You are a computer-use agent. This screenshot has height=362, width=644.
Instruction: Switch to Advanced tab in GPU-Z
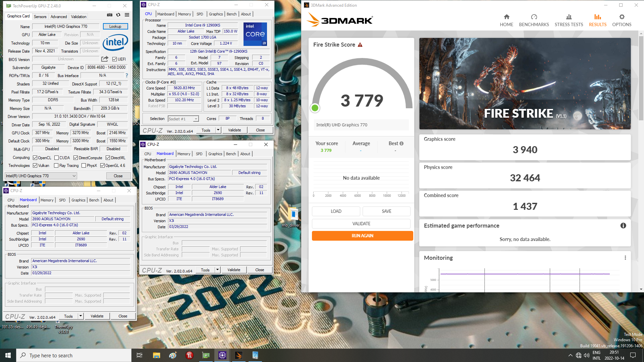click(x=59, y=17)
